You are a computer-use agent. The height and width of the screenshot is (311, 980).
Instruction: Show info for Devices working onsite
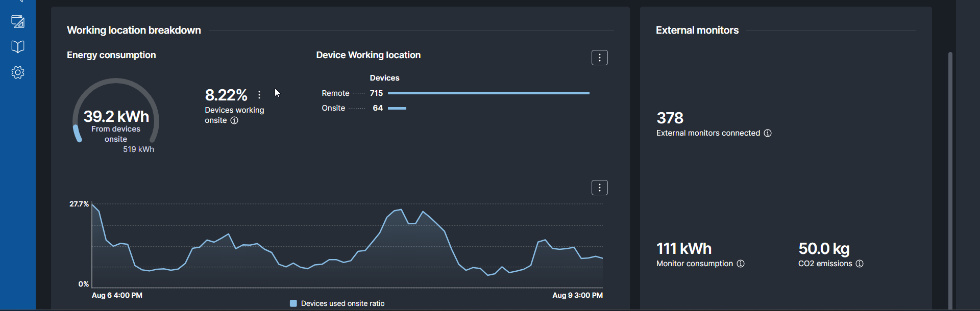[x=234, y=121]
